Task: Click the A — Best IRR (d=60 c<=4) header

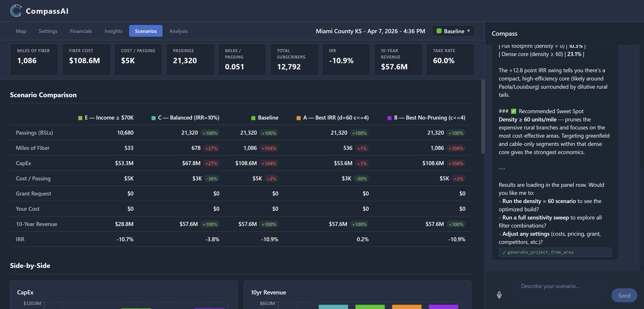Action: pyautogui.click(x=333, y=118)
